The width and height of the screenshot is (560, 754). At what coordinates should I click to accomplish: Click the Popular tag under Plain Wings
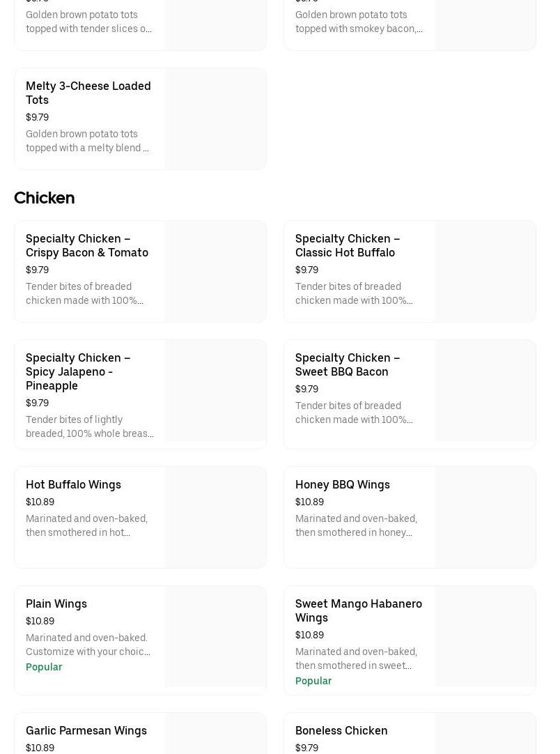[44, 667]
